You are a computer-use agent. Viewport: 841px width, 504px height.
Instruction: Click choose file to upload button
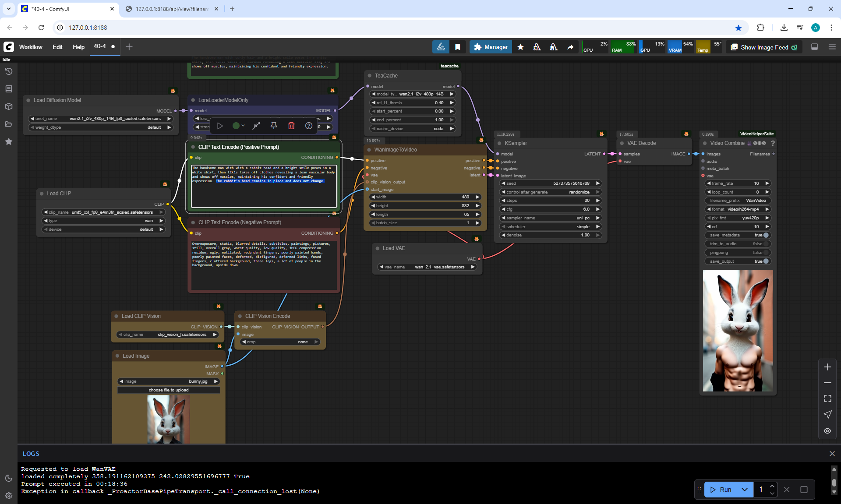(x=169, y=390)
